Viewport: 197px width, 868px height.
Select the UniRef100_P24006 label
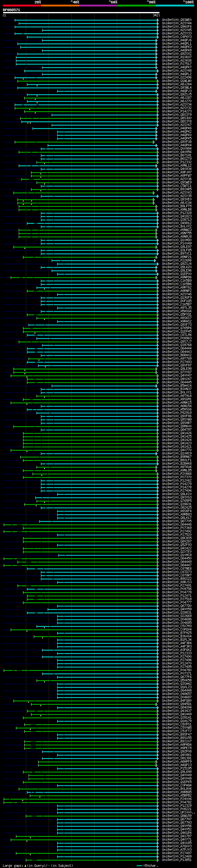point(177,799)
